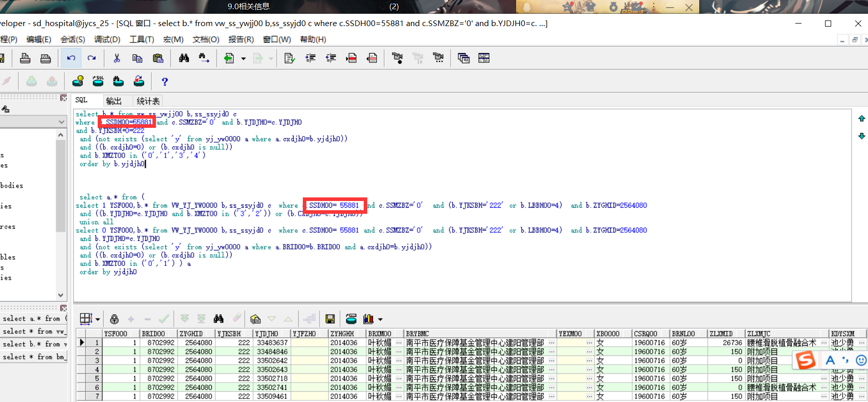Switch to the 输出 tab
868x402 pixels.
click(x=114, y=101)
